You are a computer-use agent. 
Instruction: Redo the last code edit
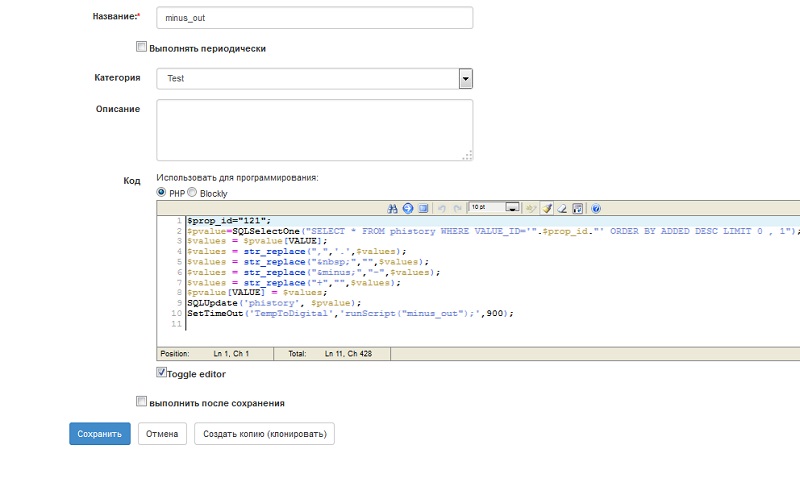(457, 208)
